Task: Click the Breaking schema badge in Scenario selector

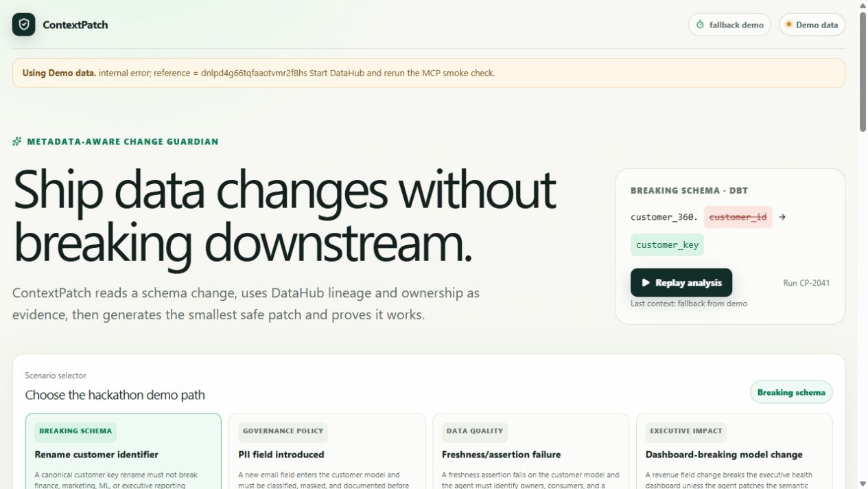Action: (791, 392)
